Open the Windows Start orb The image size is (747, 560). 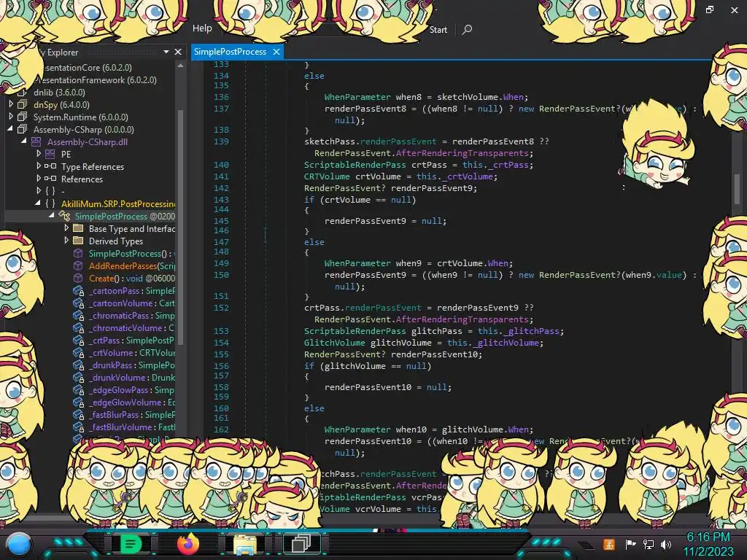pos(19,545)
